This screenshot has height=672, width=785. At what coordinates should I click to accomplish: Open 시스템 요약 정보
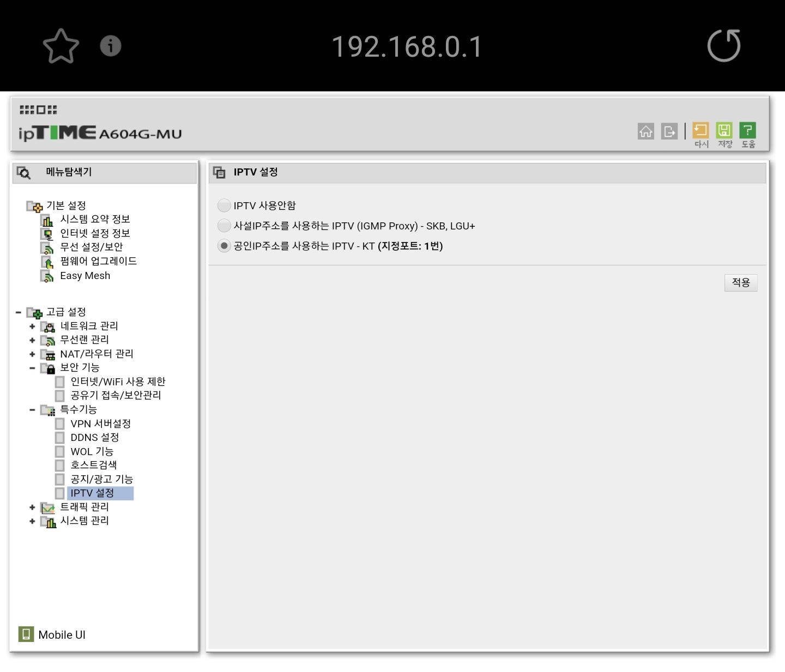95,219
